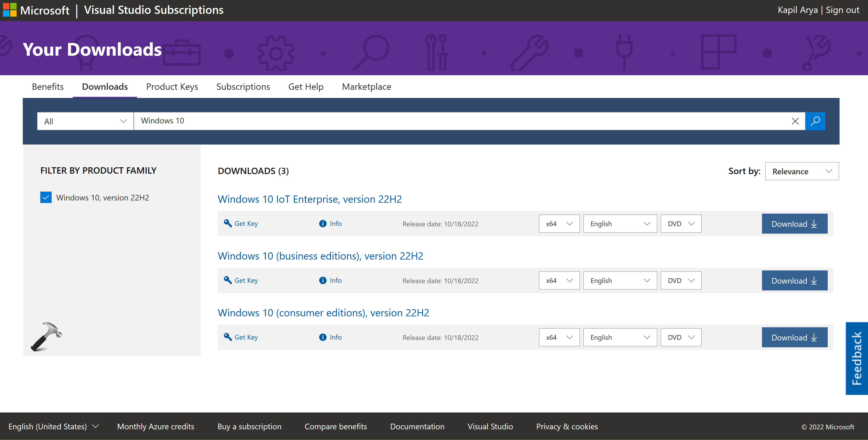
Task: Clear the search box with the X icon
Action: [795, 121]
